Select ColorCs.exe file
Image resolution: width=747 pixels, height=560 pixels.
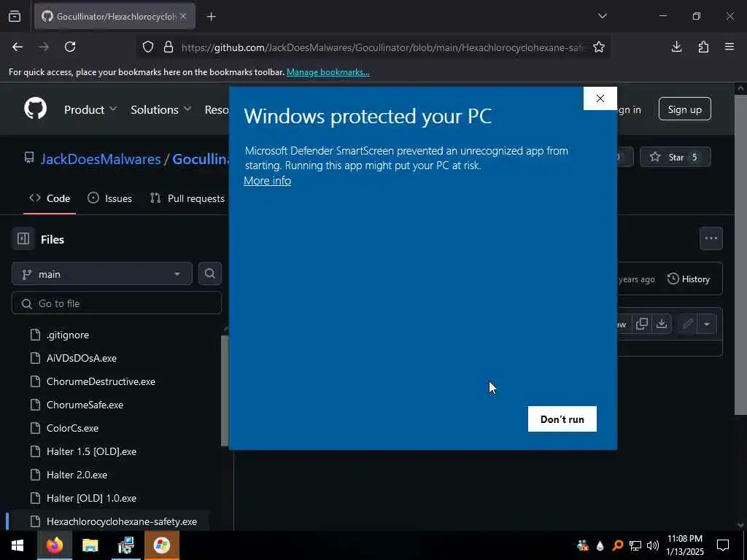point(72,428)
